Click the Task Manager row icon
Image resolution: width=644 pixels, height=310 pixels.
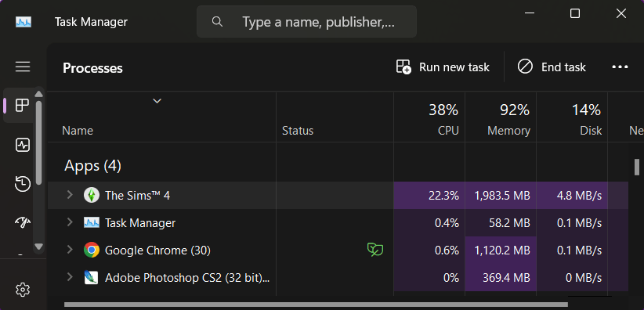click(x=92, y=223)
